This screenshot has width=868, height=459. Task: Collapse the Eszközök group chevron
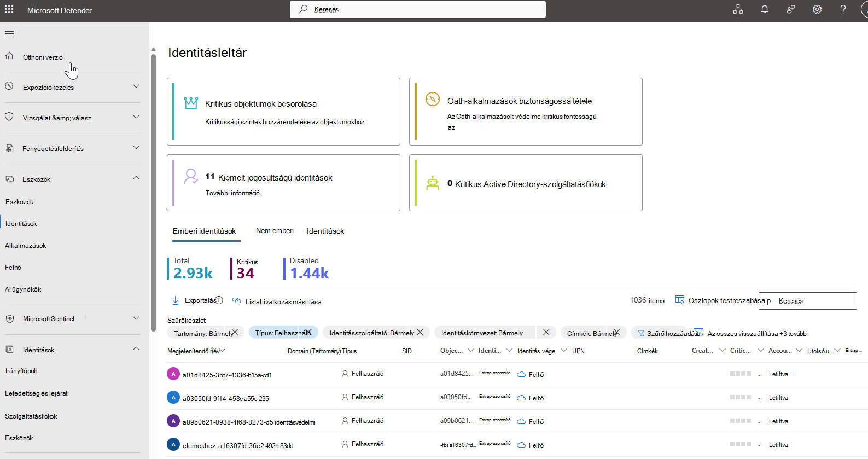click(x=136, y=178)
